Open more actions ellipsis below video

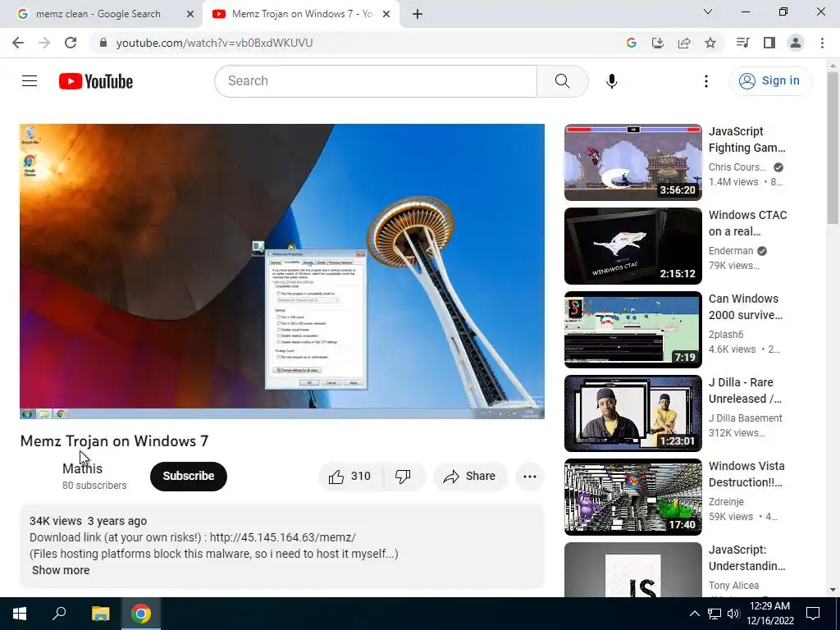point(530,477)
